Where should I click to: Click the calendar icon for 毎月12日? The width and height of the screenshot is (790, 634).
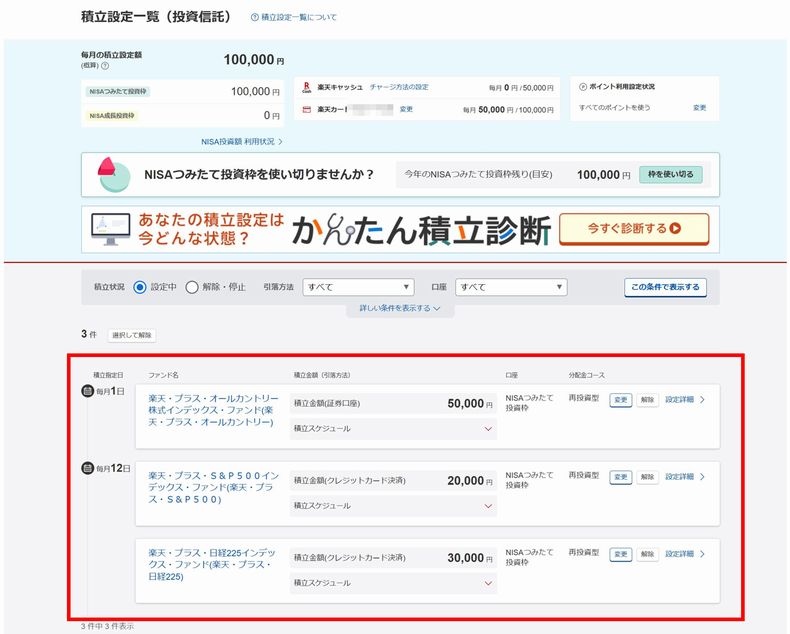pyautogui.click(x=87, y=468)
